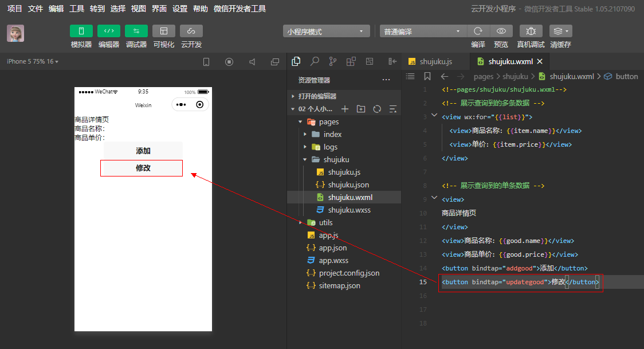
Task: Open the 云开发 cloud console
Action: [191, 31]
